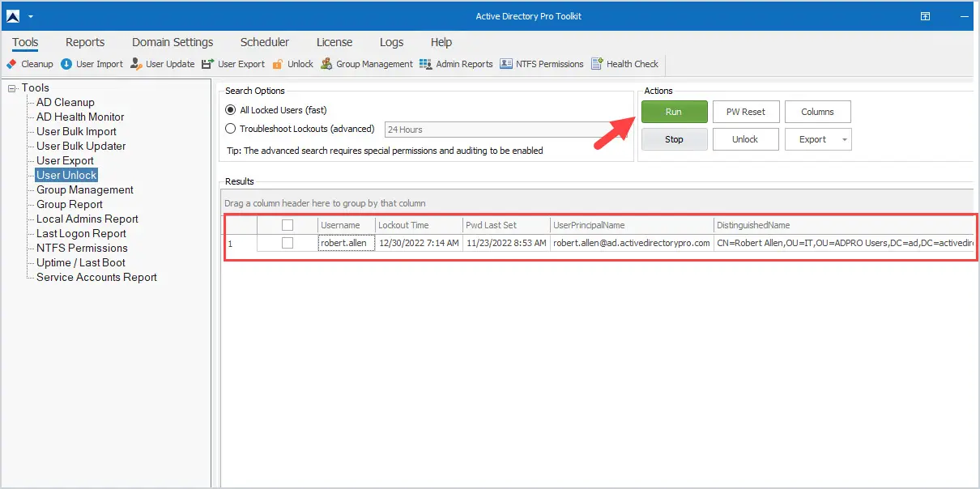Select Group Management in the tree
Image resolution: width=980 pixels, height=489 pixels.
pos(85,189)
